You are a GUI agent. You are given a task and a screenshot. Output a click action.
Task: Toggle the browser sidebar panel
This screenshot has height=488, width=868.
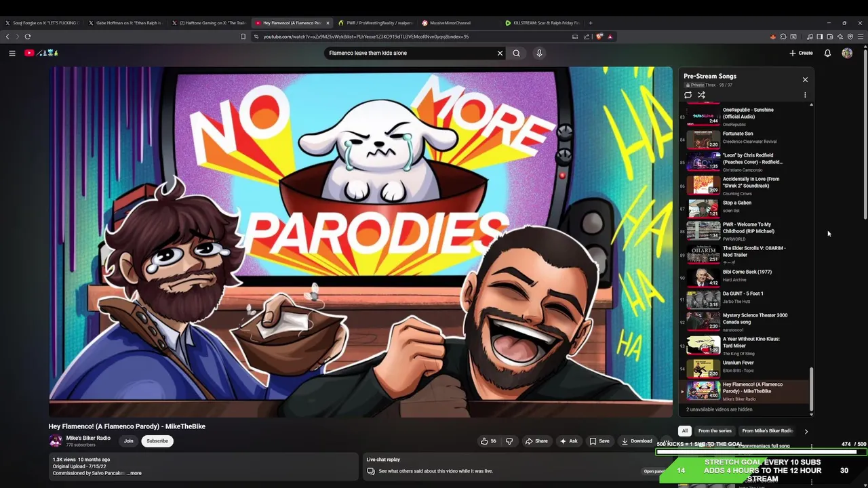click(x=819, y=37)
